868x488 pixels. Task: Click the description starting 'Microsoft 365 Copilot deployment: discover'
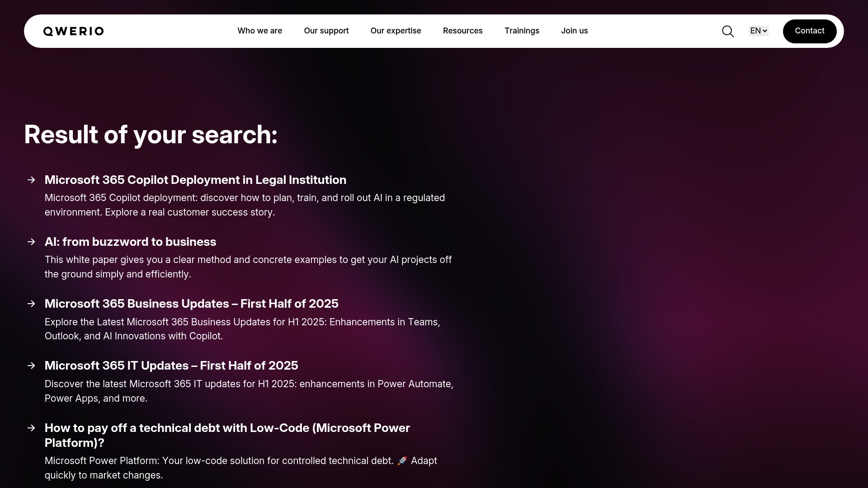click(x=245, y=205)
